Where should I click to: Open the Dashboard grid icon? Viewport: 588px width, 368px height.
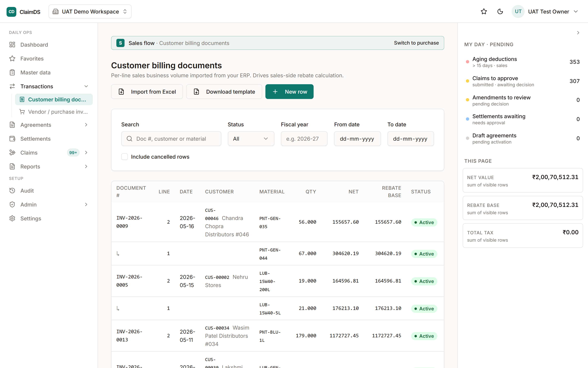tap(12, 45)
